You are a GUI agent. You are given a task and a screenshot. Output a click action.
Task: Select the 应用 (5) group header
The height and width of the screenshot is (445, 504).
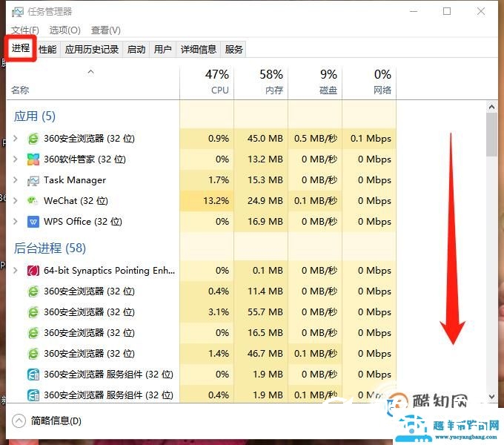35,116
